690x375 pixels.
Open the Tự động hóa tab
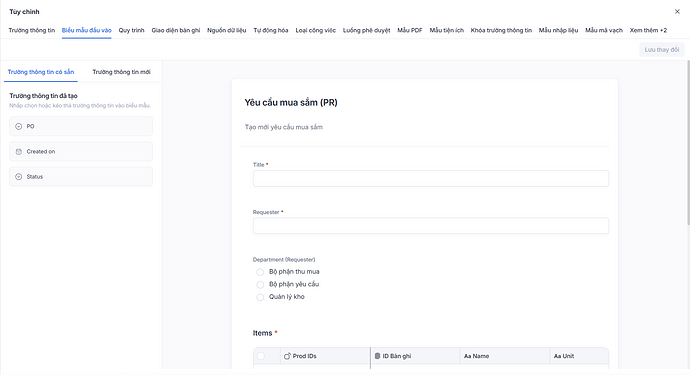[271, 30]
